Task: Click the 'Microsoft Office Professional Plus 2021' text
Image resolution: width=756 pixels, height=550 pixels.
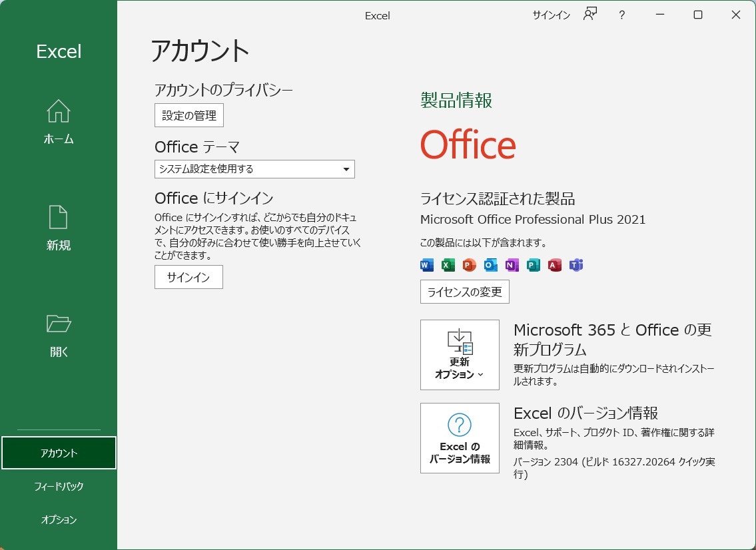Action: pyautogui.click(x=533, y=219)
